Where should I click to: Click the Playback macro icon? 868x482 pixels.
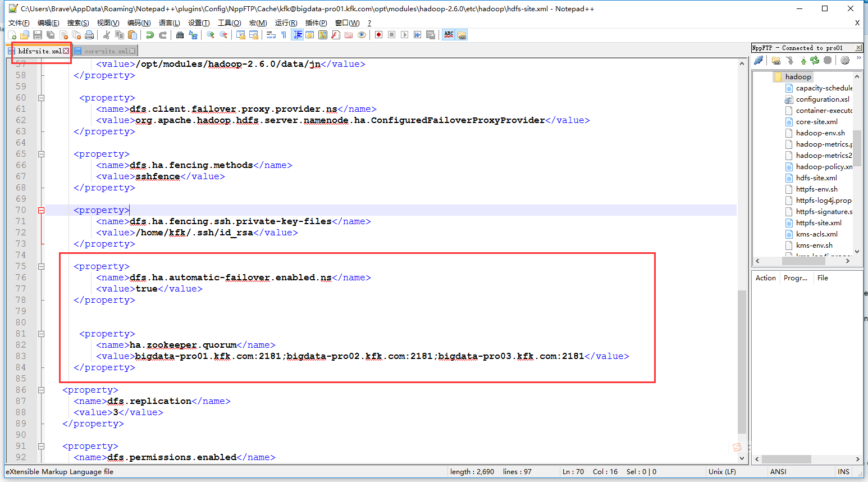click(405, 35)
